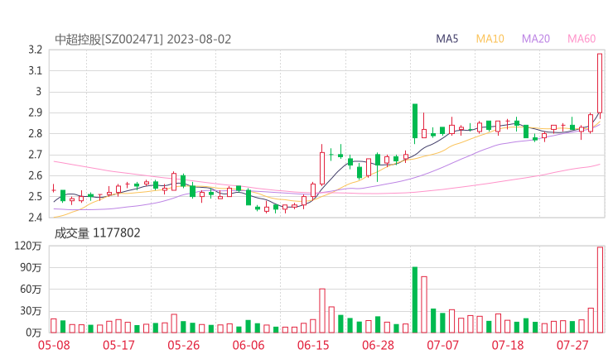Image resolution: width=613 pixels, height=364 pixels.
Task: Click the 2.6 price axis label
Action: [x=35, y=175]
